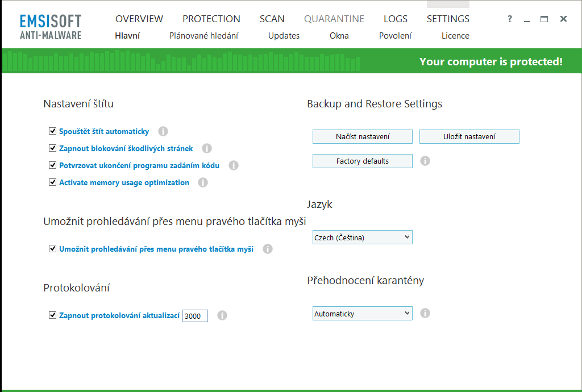Open the help question mark icon
Image resolution: width=582 pixels, height=392 pixels.
click(510, 19)
